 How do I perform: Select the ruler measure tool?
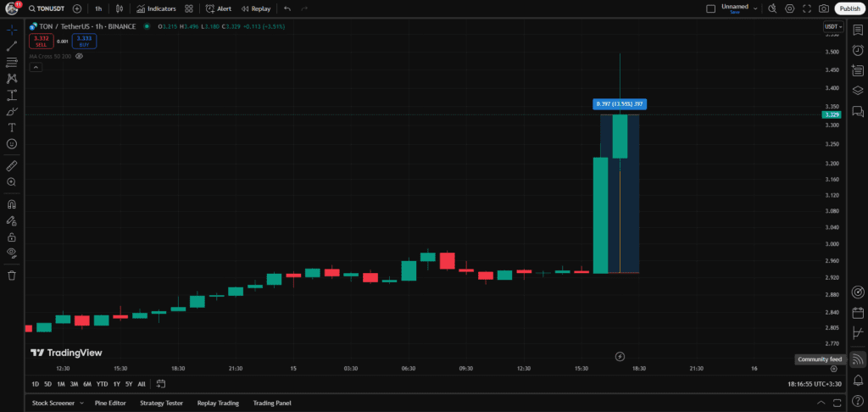(x=12, y=165)
